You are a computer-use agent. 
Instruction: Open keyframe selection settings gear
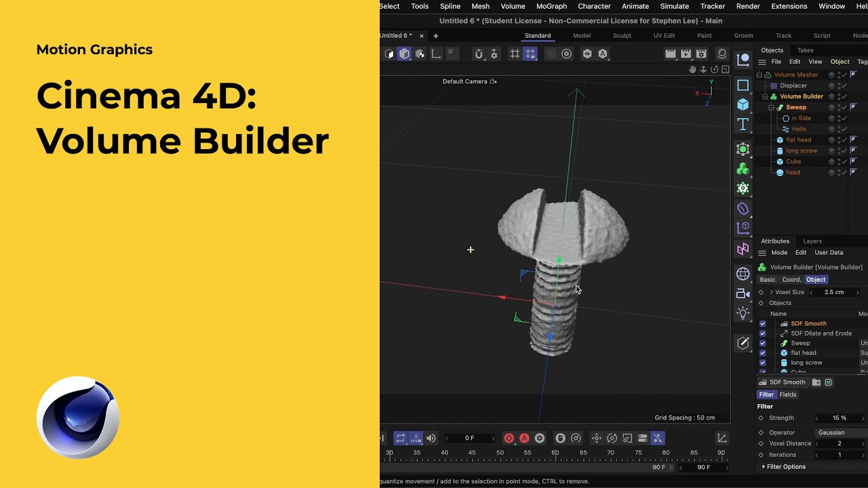(x=540, y=439)
